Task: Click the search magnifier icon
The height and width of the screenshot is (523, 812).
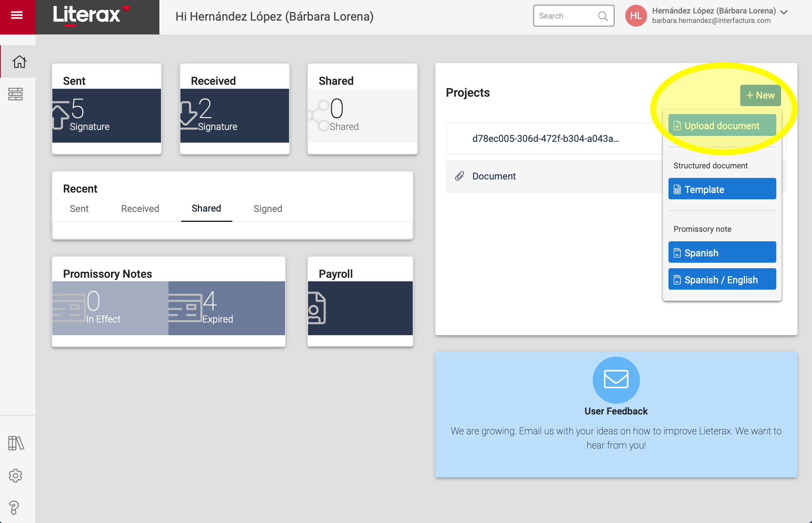Action: coord(603,16)
